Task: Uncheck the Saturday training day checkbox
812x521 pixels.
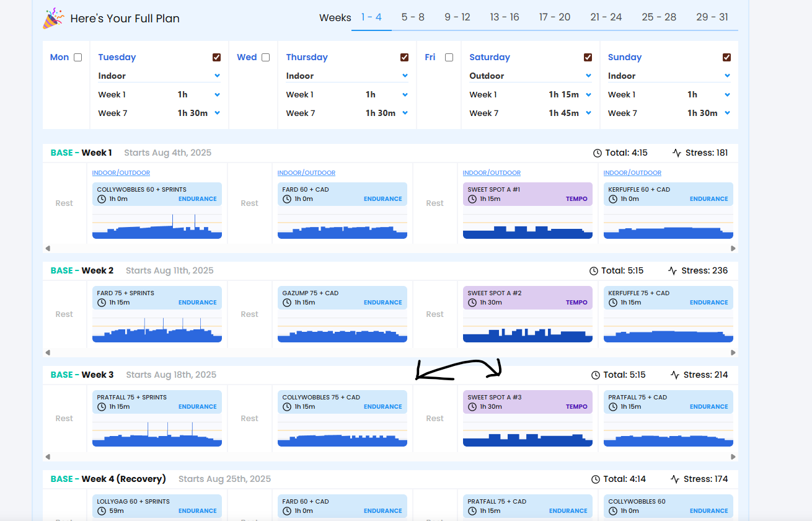Action: (x=588, y=58)
